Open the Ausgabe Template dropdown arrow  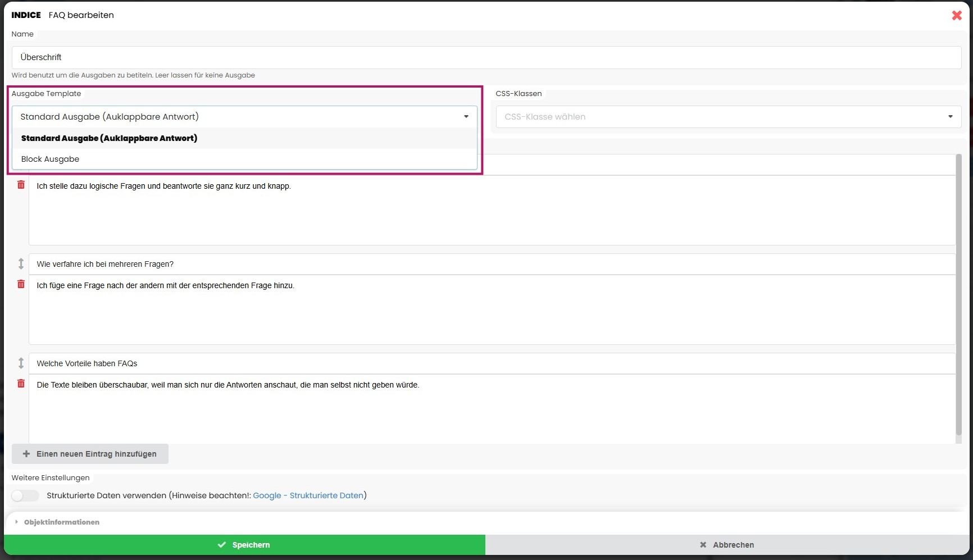[x=466, y=117]
